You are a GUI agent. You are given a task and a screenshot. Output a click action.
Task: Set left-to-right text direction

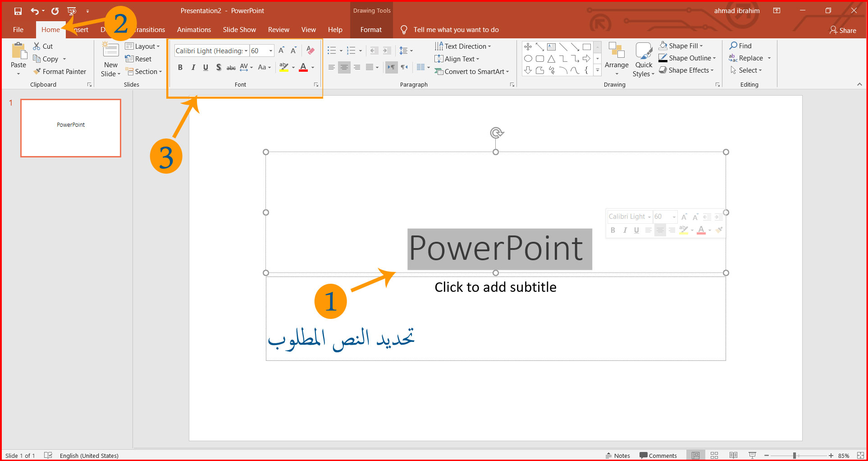[391, 67]
